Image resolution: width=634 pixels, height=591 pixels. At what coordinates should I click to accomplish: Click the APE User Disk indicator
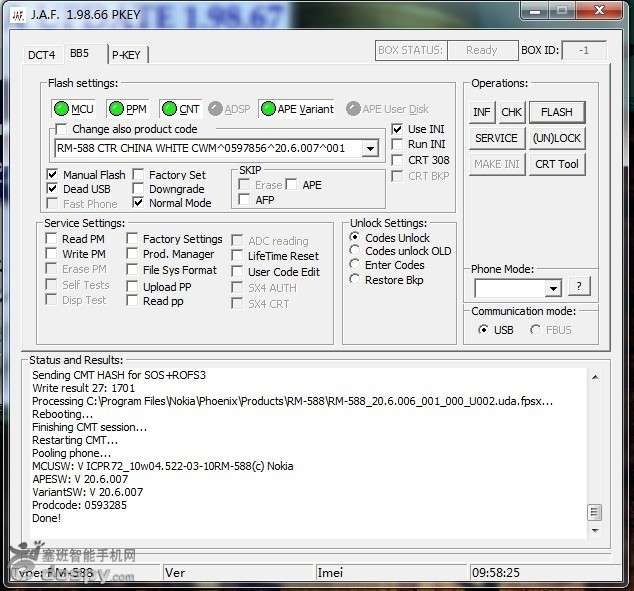click(x=353, y=109)
